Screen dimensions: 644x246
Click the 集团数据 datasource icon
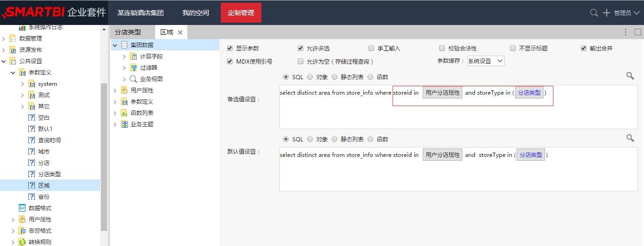point(124,45)
